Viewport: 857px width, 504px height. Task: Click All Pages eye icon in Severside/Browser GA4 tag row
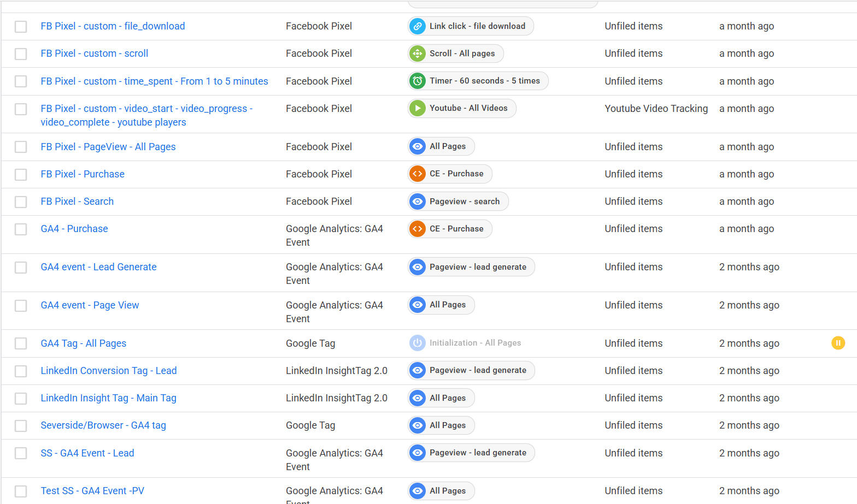tap(418, 425)
